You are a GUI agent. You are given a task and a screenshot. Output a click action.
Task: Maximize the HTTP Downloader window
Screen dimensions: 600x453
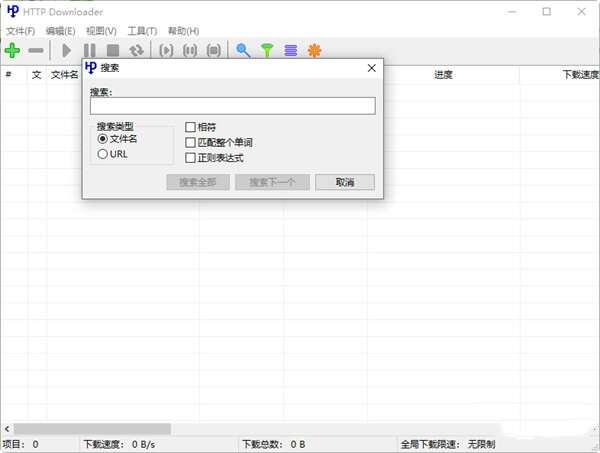point(547,11)
